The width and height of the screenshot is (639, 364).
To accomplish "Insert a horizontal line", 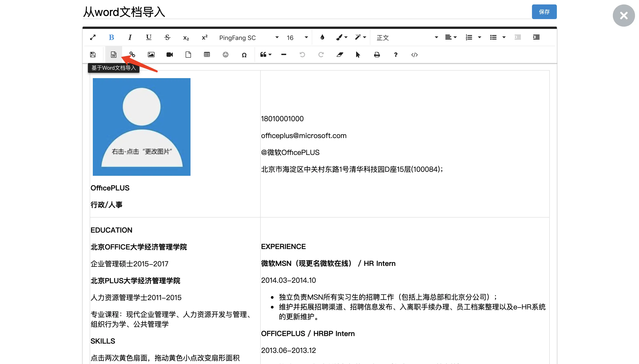I will (284, 55).
